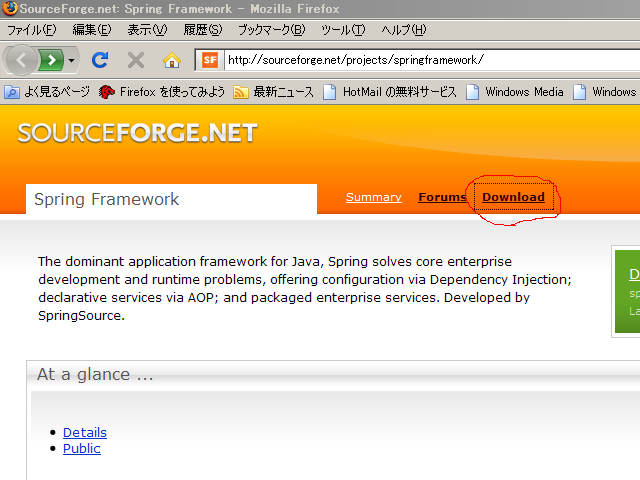Image resolution: width=640 pixels, height=480 pixels.
Task: Open the ヘルプ(H) menu
Action: (x=404, y=30)
